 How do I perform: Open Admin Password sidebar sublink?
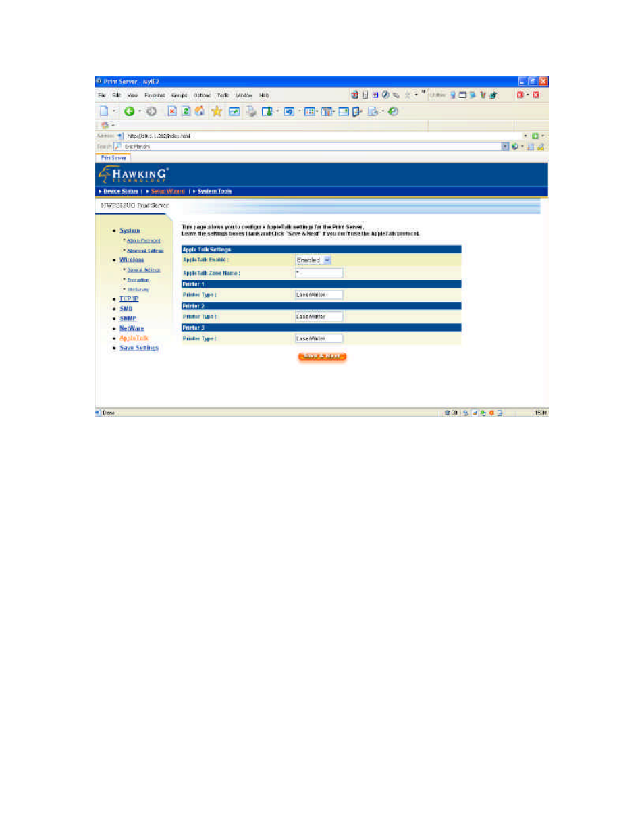(144, 240)
